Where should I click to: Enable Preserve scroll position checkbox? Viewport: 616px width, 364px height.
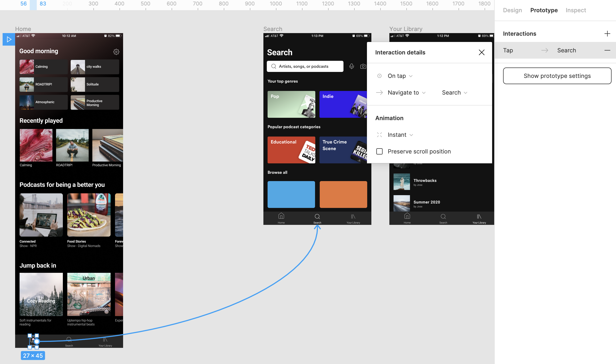[x=379, y=151]
